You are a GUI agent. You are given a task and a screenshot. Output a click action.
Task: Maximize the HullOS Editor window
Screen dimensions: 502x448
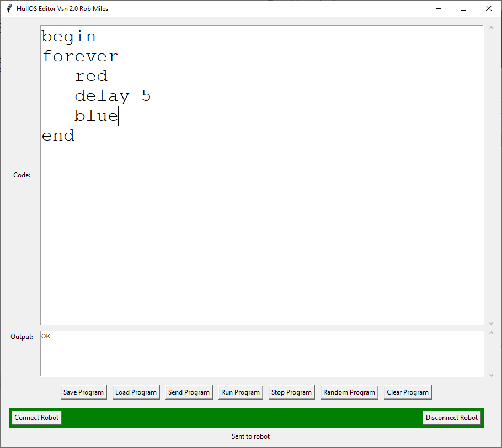coord(463,9)
